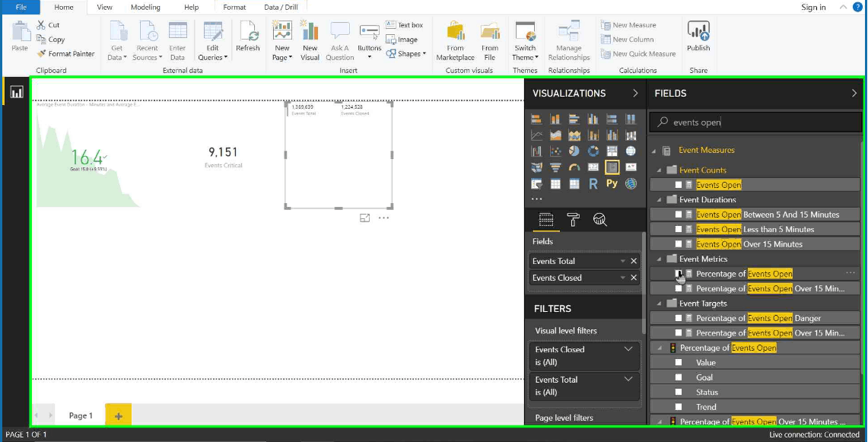Viewport: 868px width, 442px height.
Task: Check Percentage of Events Open Danger
Action: [x=679, y=319]
